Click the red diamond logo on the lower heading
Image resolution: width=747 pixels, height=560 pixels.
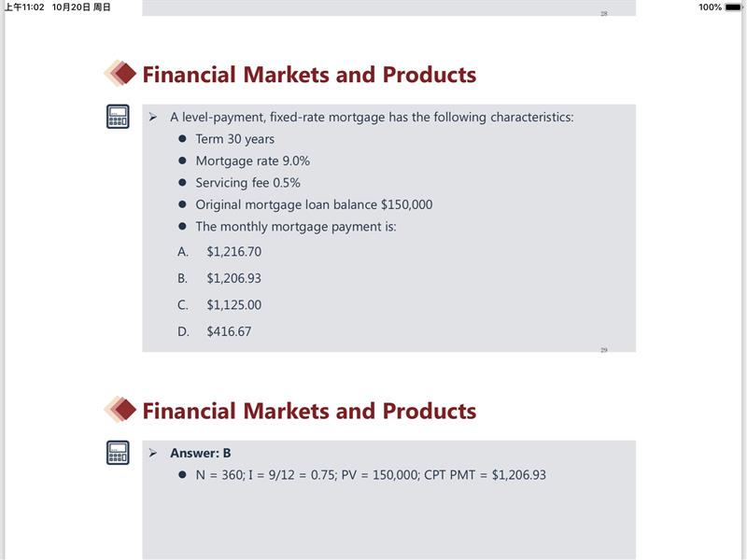coord(120,410)
